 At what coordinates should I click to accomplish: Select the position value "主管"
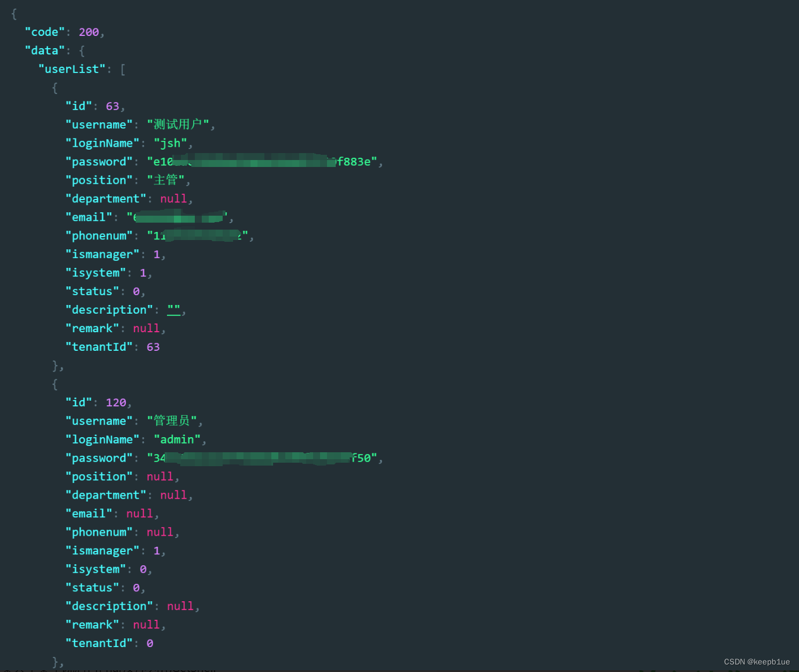coord(165,180)
